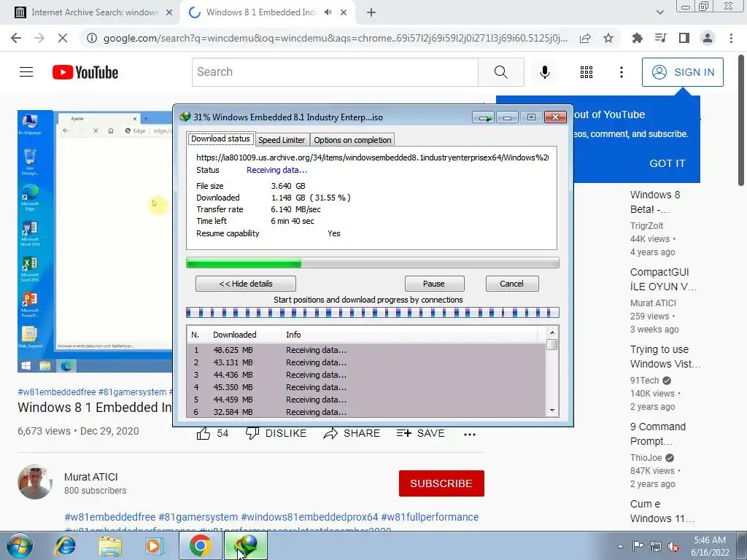Click the Dislike thumbs-down button
Viewport: 747px width, 560px height.
pyautogui.click(x=276, y=433)
